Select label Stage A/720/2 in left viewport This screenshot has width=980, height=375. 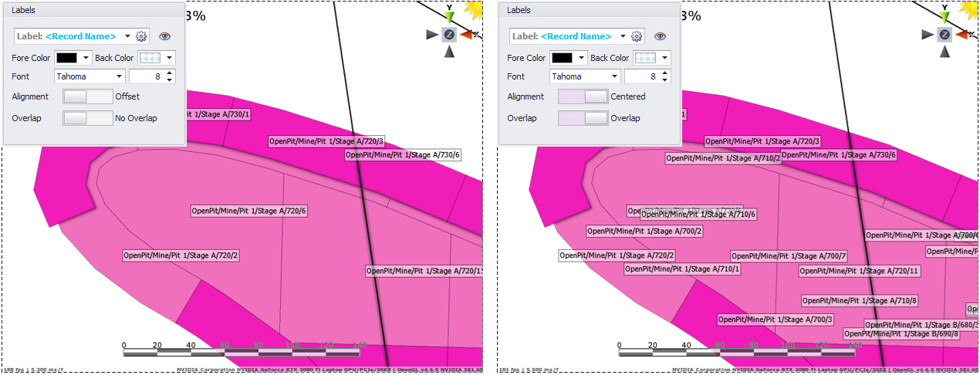click(181, 255)
